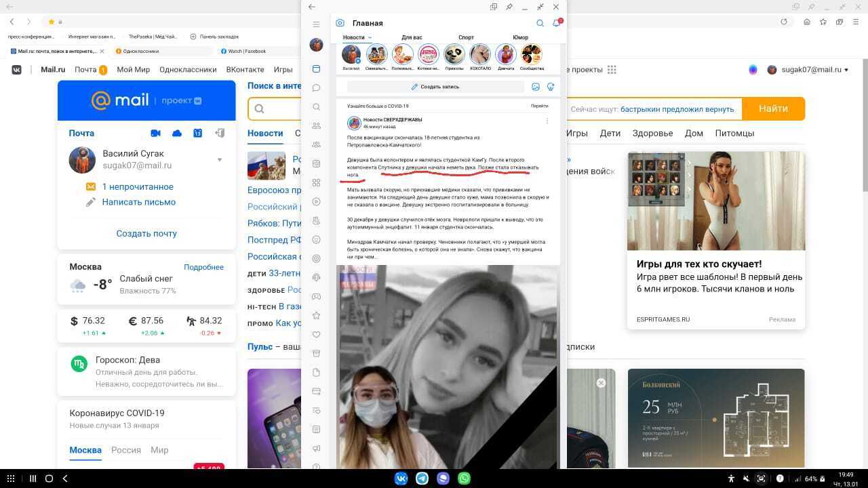Viewport: 868px width, 488px height.
Task: Open the post's three-dot options menu
Action: pos(547,121)
